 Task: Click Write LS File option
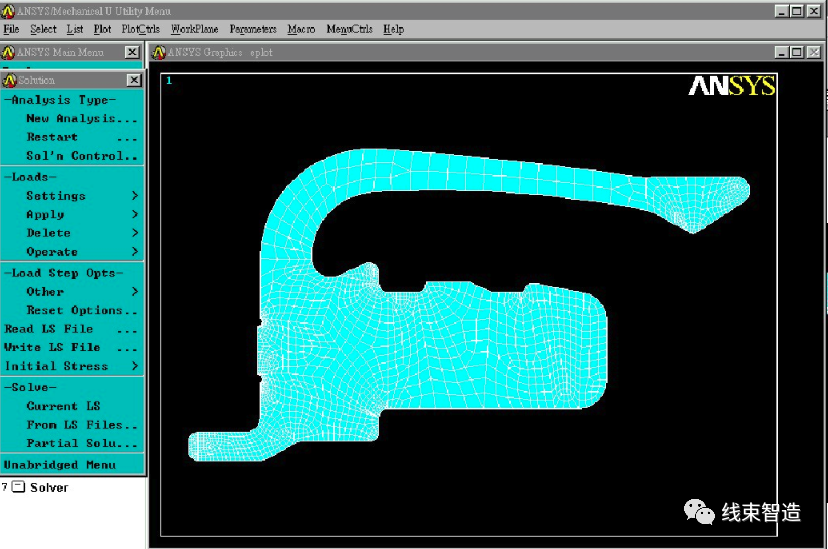pyautogui.click(x=52, y=347)
